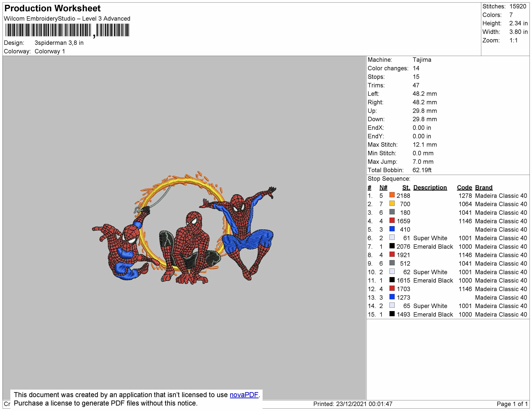The image size is (532, 411).
Task: Click the Left: label
Action: 373,94
